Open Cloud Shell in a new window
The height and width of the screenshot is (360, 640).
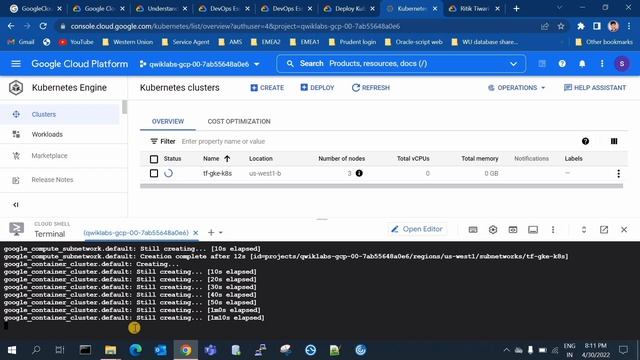604,230
